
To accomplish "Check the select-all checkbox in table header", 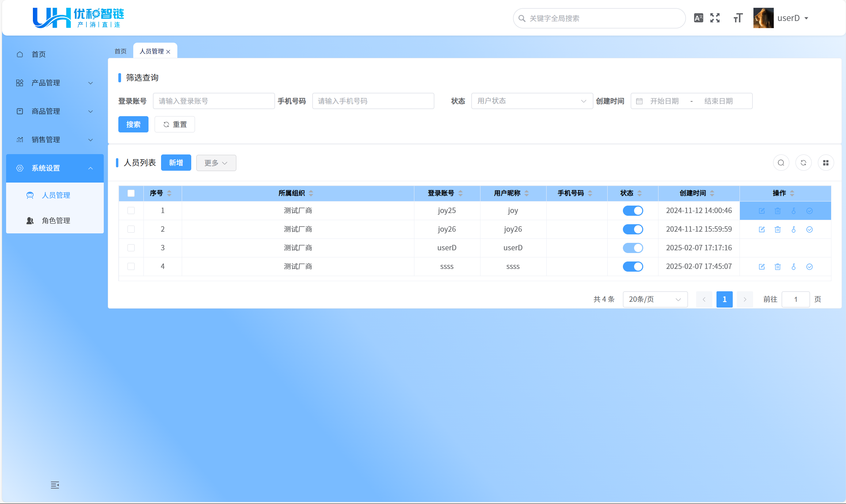I will tap(131, 193).
